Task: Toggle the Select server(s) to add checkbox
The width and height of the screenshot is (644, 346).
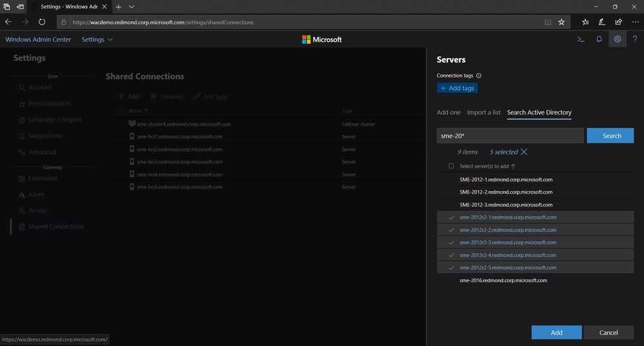Action: click(451, 166)
